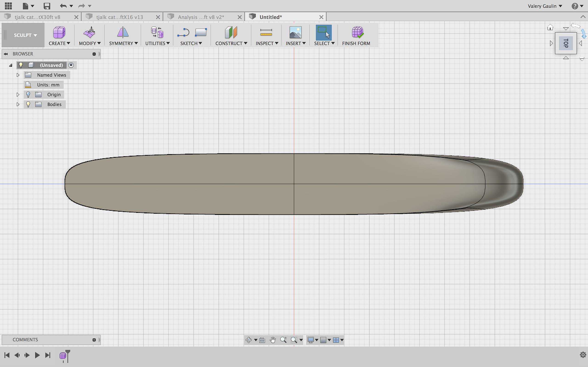This screenshot has height=367, width=588.
Task: Click the TOP face of the view cube
Action: pyautogui.click(x=566, y=43)
